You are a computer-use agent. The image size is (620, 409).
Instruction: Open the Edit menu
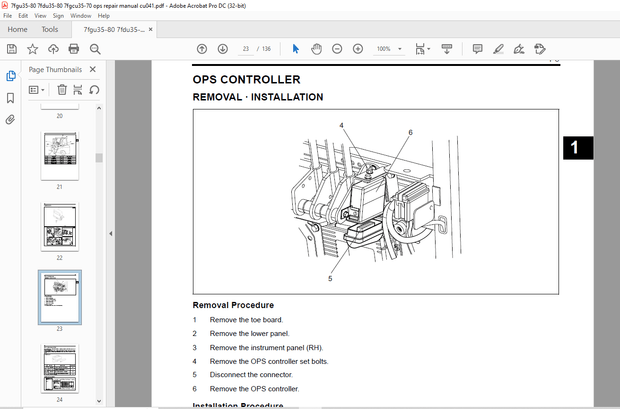tap(23, 16)
